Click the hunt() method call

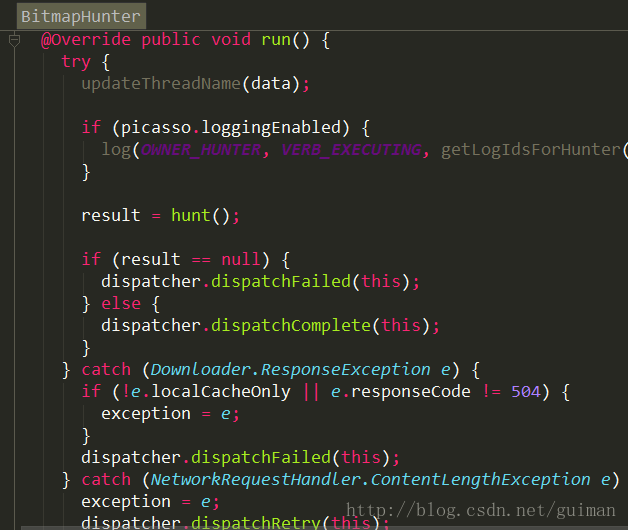click(x=200, y=216)
